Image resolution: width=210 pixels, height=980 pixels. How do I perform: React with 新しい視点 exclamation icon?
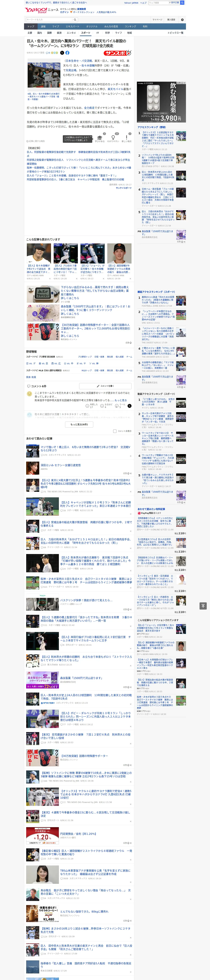pyautogui.click(x=127, y=138)
